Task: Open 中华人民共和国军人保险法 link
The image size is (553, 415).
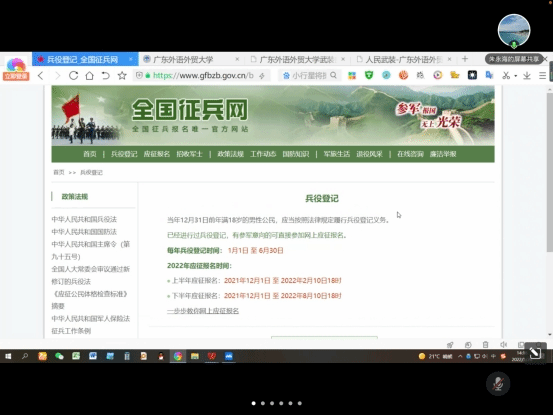Action: tap(91, 318)
